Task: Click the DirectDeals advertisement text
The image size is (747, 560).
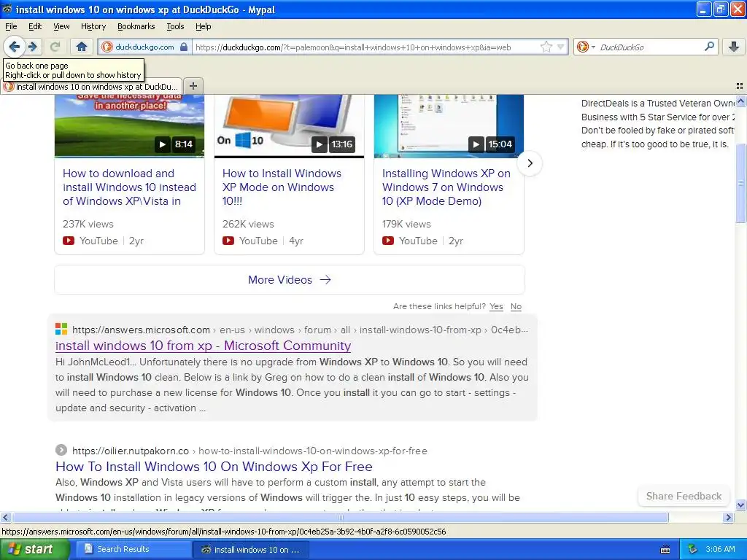Action: [657, 124]
